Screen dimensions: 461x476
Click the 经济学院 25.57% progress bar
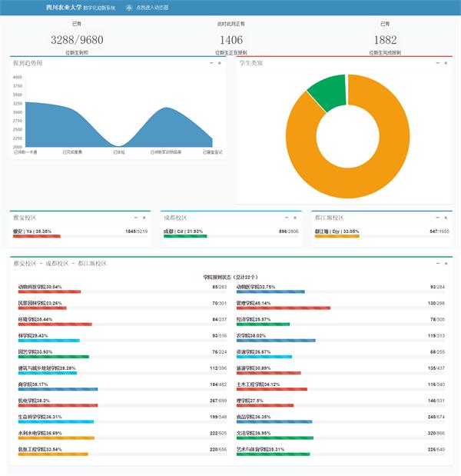pyautogui.click(x=264, y=325)
